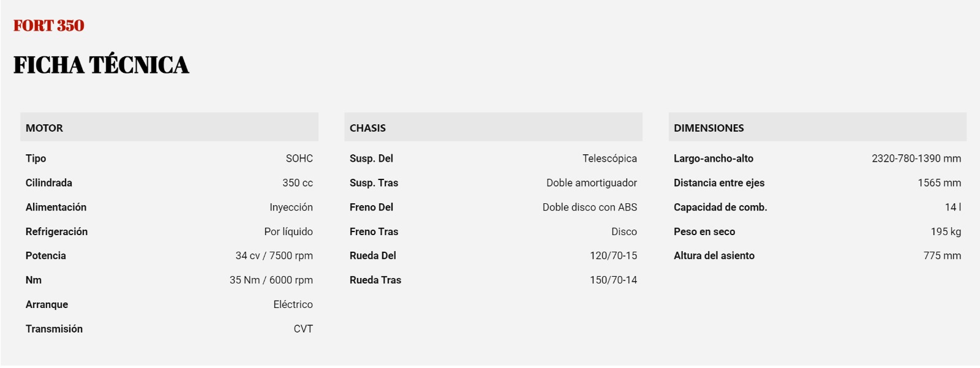Click the Altura del asiento label
980x368 pixels.
click(x=714, y=255)
